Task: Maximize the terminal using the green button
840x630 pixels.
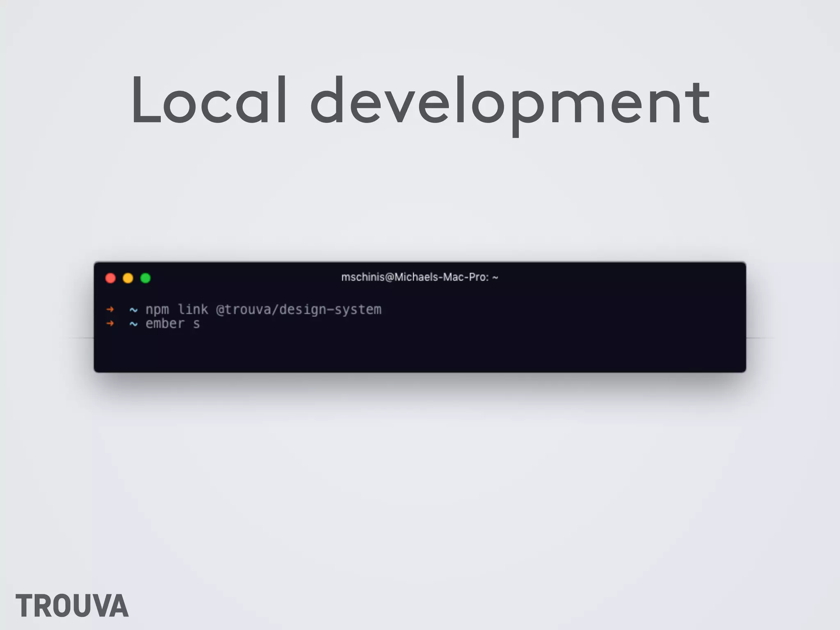Action: pos(146,278)
